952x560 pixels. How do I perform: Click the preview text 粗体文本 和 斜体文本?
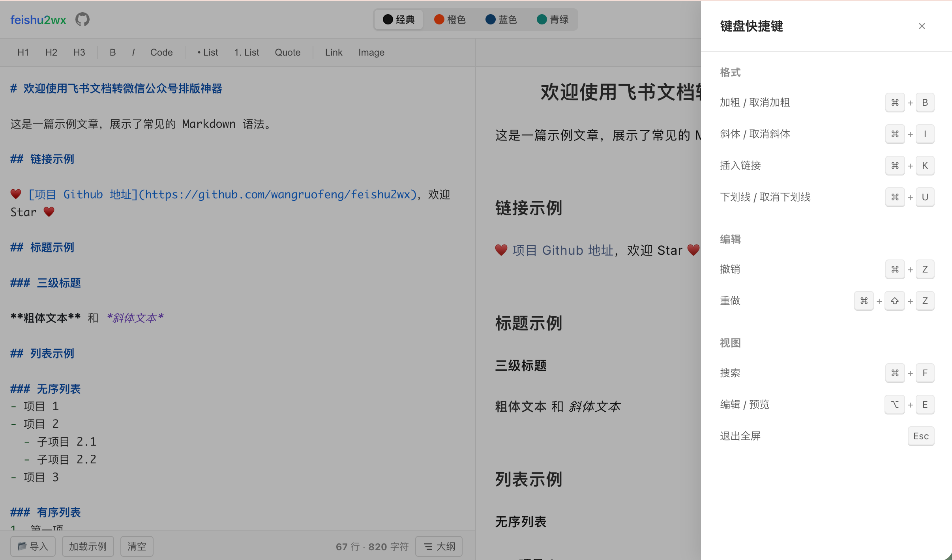click(558, 407)
